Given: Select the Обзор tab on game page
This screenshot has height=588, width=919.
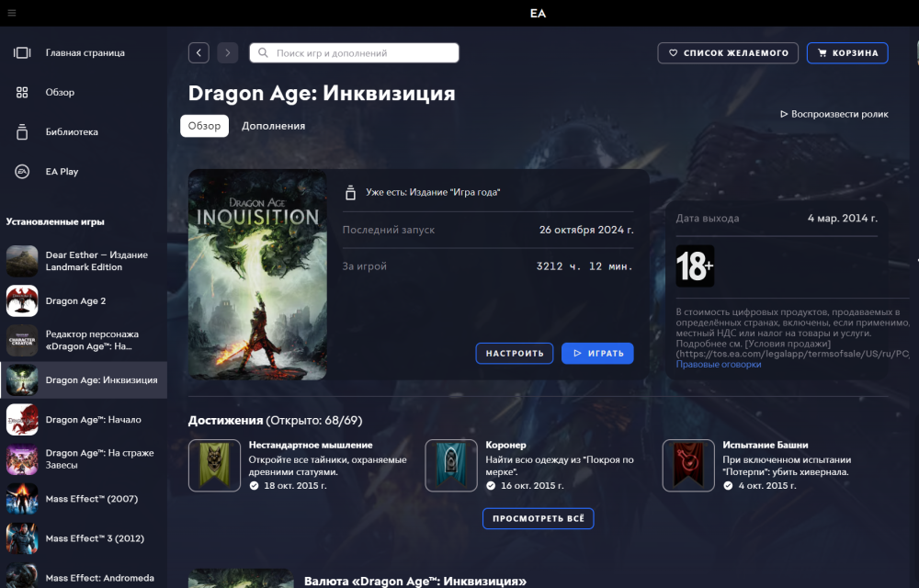Looking at the screenshot, I should 204,126.
